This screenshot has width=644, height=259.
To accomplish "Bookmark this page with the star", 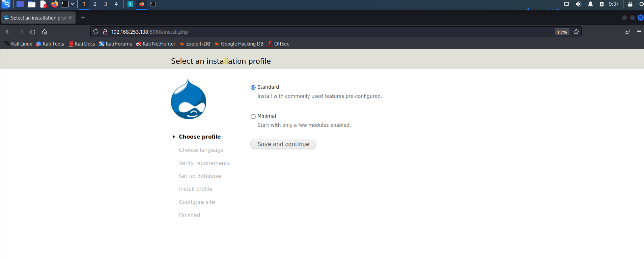I will click(576, 32).
